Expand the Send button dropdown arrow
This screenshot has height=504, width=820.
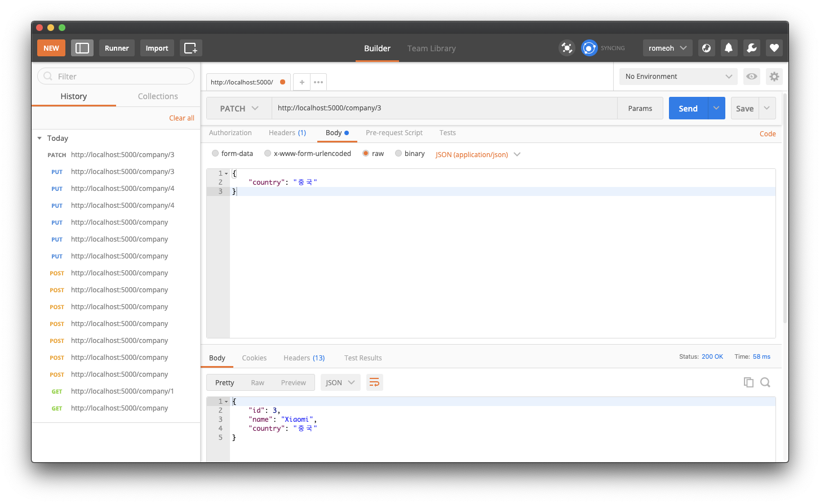click(x=716, y=108)
